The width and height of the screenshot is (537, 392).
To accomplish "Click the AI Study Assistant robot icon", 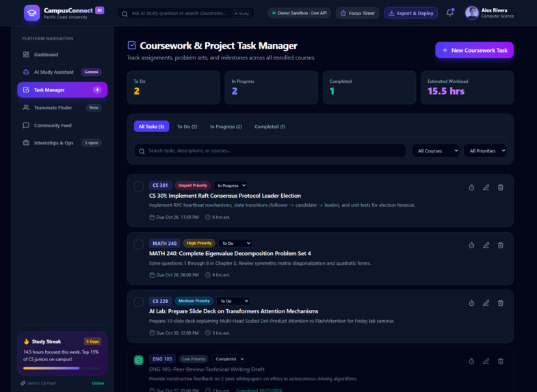I will (26, 72).
